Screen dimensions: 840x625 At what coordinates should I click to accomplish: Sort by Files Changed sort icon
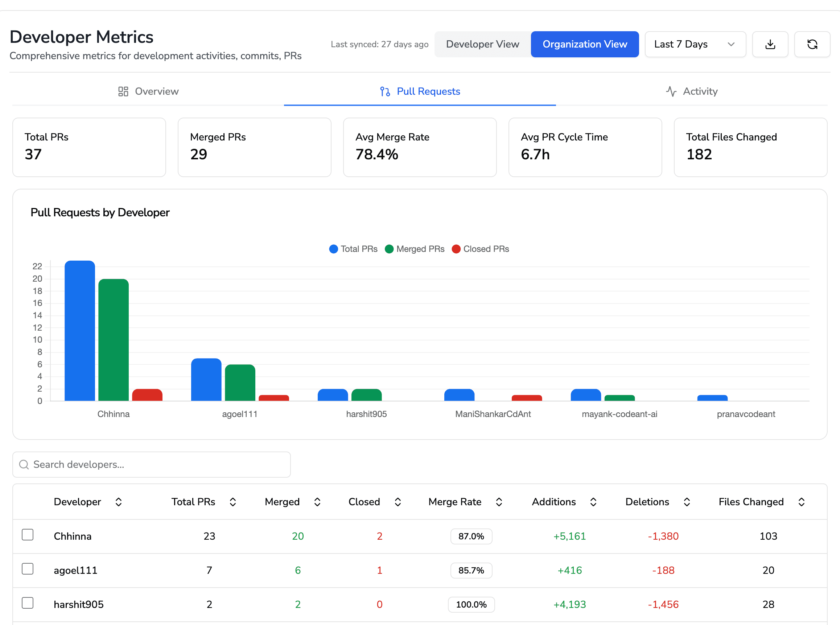[x=801, y=502]
